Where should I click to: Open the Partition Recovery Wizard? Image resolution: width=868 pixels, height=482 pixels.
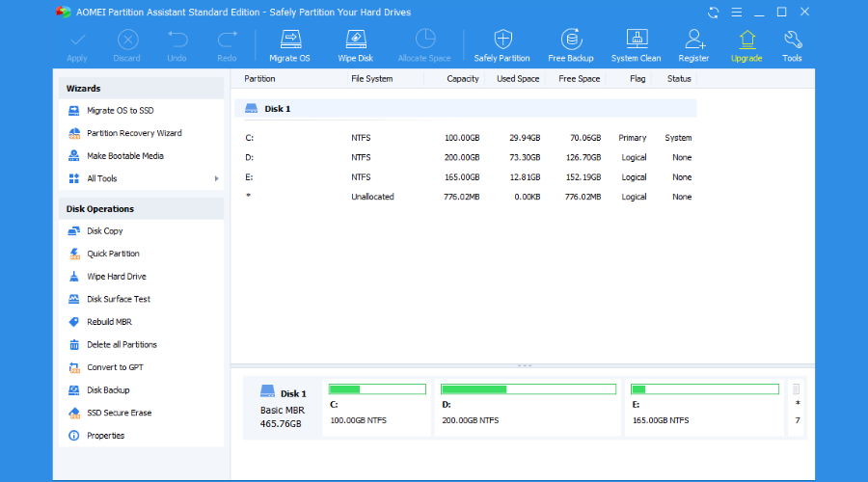click(134, 133)
